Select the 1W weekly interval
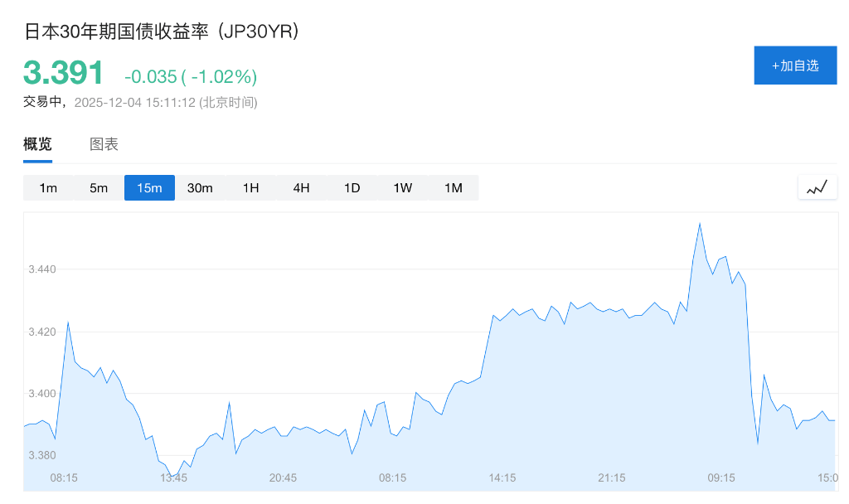 [x=402, y=187]
